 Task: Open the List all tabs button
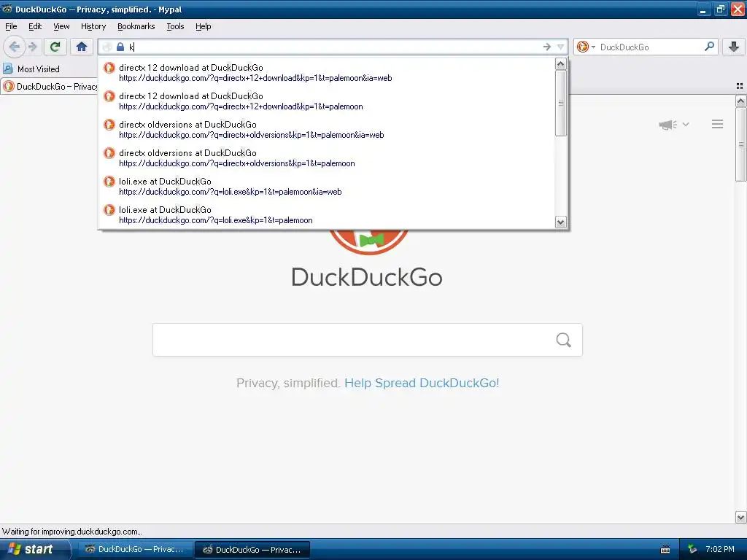click(740, 86)
